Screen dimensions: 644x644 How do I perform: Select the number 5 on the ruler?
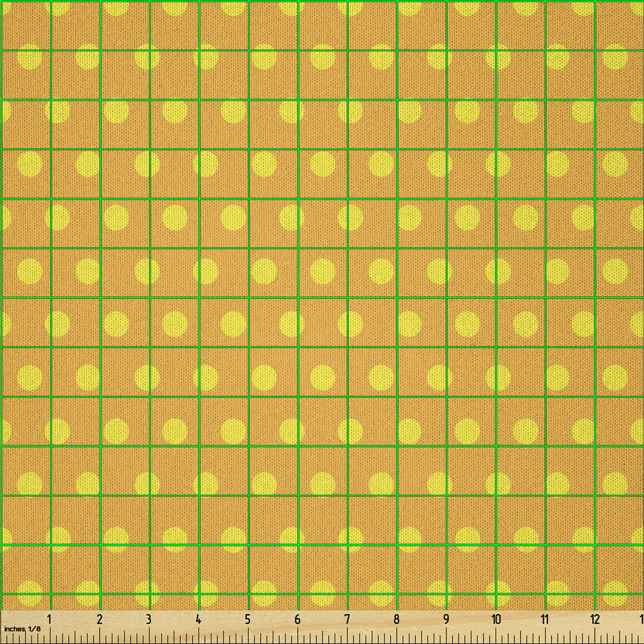coord(248,619)
